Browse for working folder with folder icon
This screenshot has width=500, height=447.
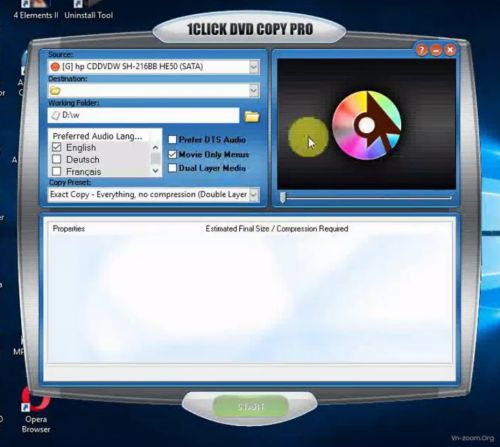tap(252, 116)
